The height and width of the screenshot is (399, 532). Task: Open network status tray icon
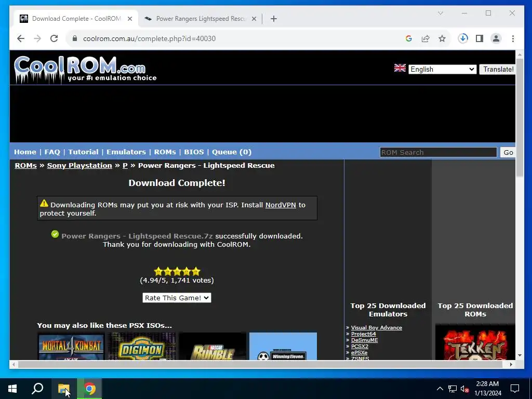pyautogui.click(x=453, y=389)
